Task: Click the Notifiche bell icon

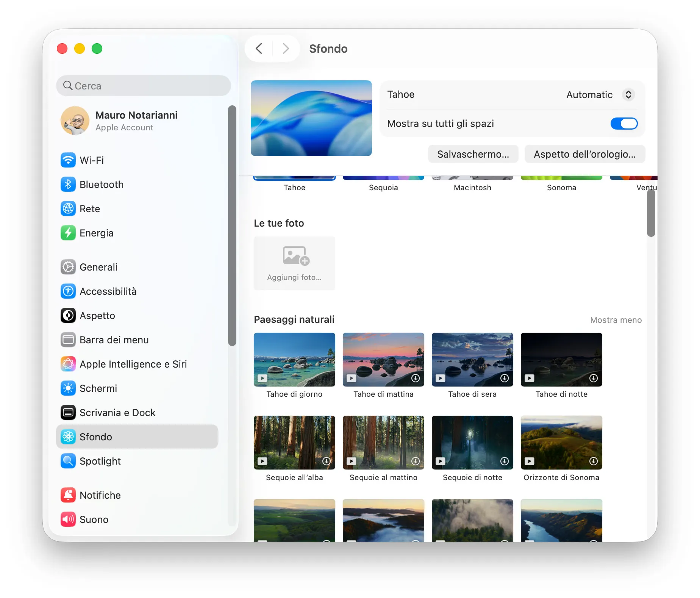Action: tap(68, 495)
